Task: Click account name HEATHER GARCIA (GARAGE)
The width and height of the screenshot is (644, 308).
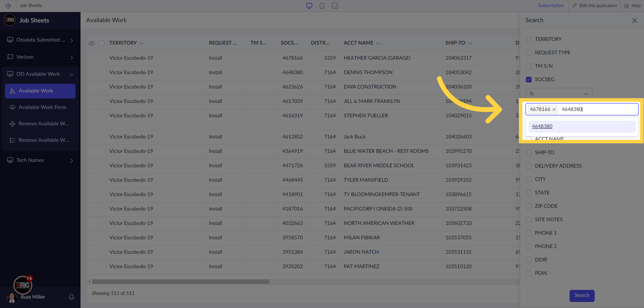Action: 377,58
